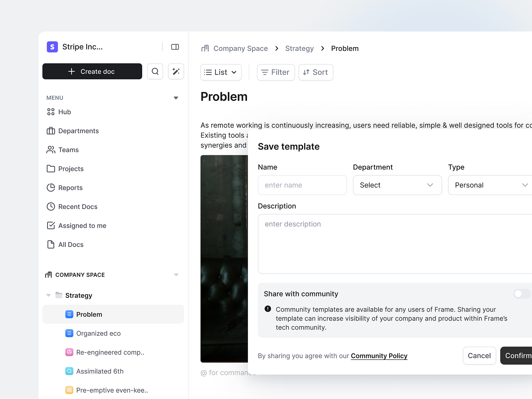Click the Pre-emptive even-kee.. orange table icon
Screen dimensions: 532x399
(x=69, y=390)
